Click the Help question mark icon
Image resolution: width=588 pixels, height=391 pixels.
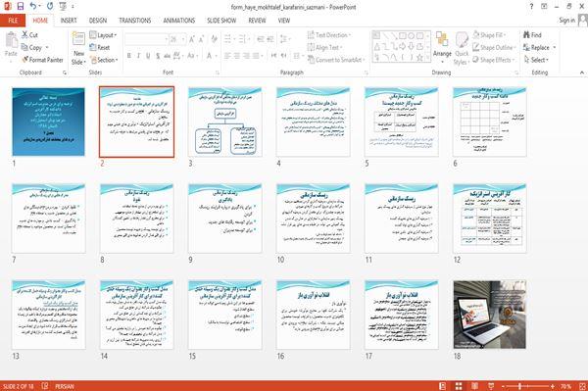(531, 7)
